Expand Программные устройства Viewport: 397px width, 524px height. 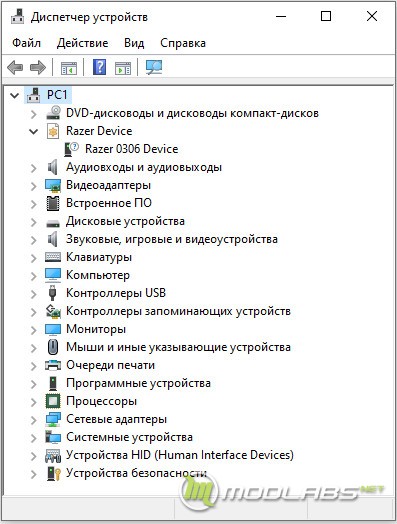[33, 384]
